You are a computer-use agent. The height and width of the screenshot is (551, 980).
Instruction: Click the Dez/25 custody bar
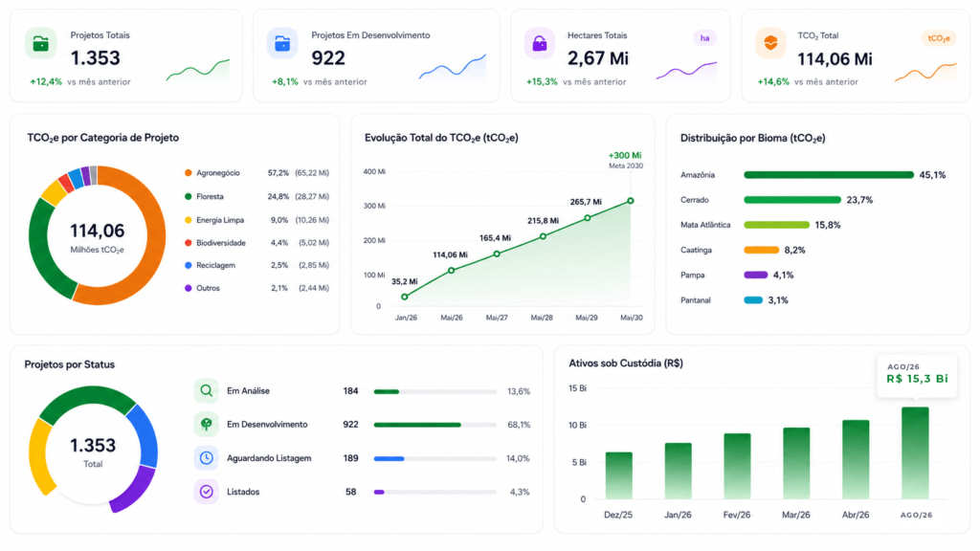619,475
